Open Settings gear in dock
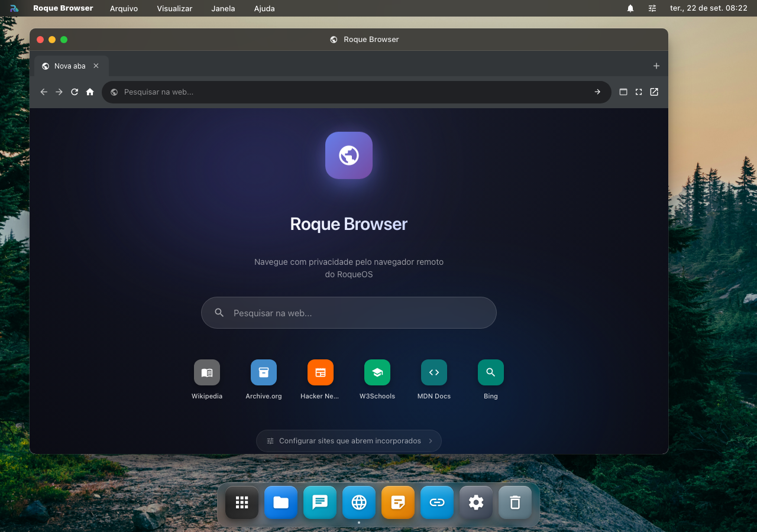This screenshot has height=532, width=757. [x=476, y=502]
